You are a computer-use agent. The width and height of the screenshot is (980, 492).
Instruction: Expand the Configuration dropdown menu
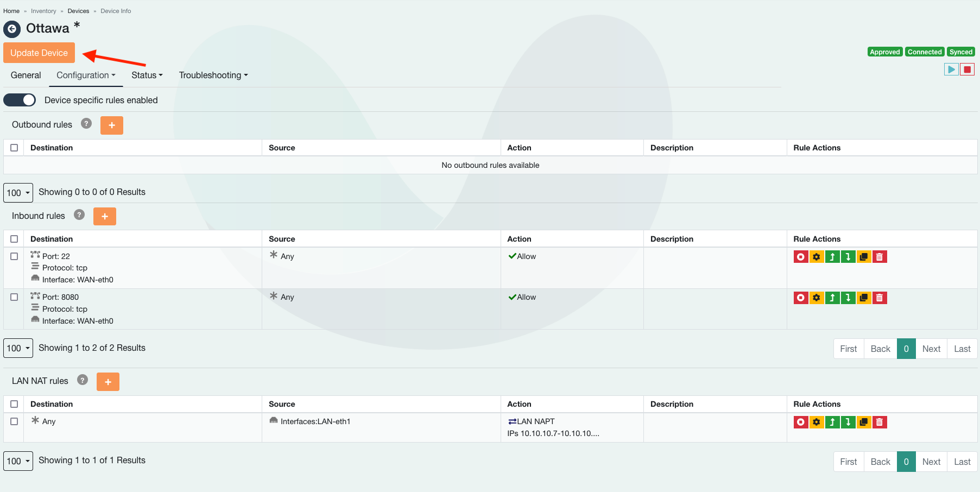pos(86,75)
